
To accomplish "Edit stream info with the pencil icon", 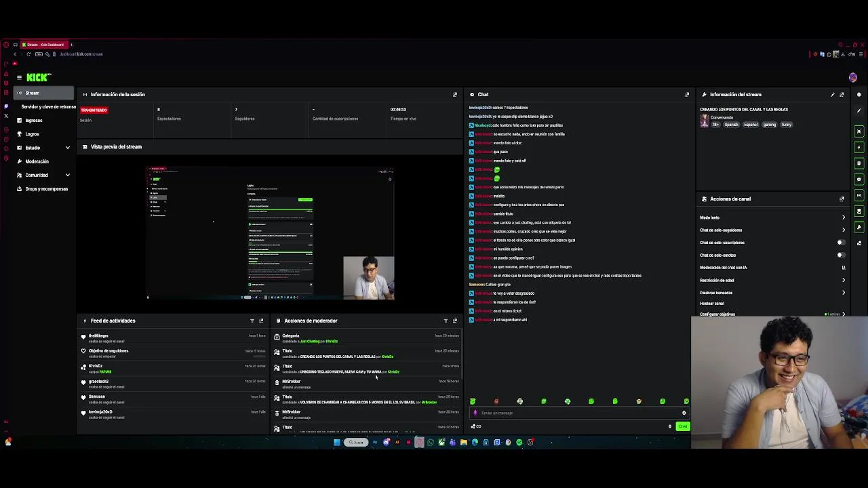I will pos(833,95).
